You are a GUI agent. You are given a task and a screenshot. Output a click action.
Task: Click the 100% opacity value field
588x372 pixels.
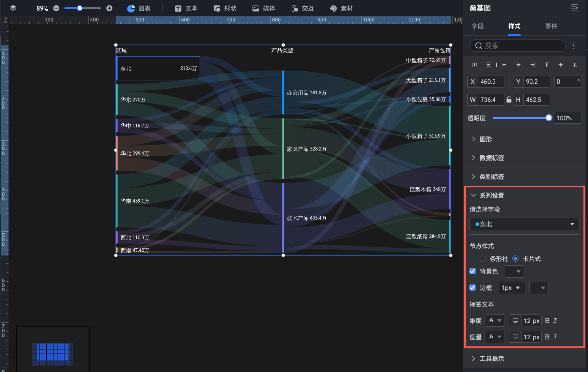coord(568,118)
